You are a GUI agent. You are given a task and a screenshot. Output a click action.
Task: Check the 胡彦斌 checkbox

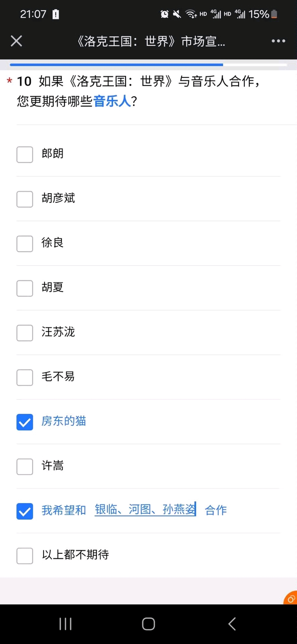click(x=25, y=199)
